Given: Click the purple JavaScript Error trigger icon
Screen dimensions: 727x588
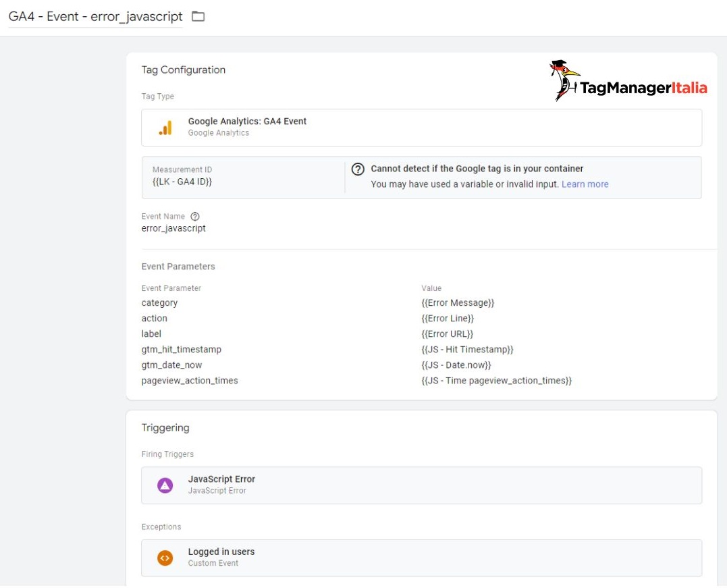Looking at the screenshot, I should [x=165, y=485].
